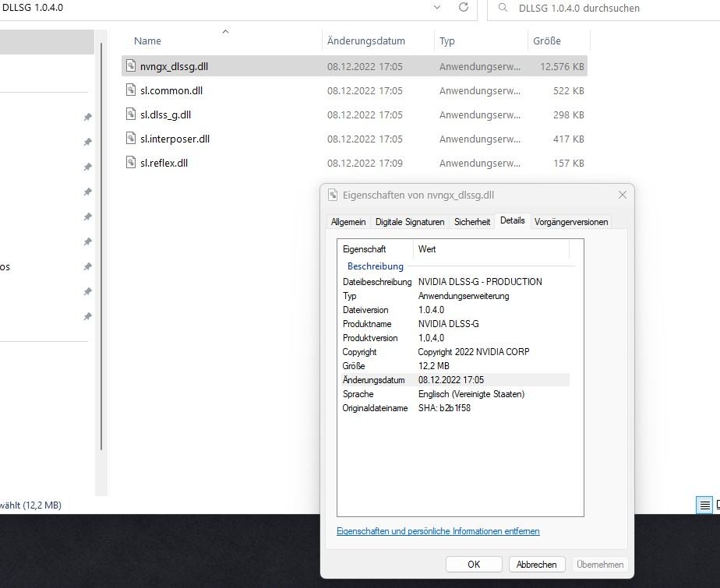Click the Beschreibung group heading

(375, 266)
